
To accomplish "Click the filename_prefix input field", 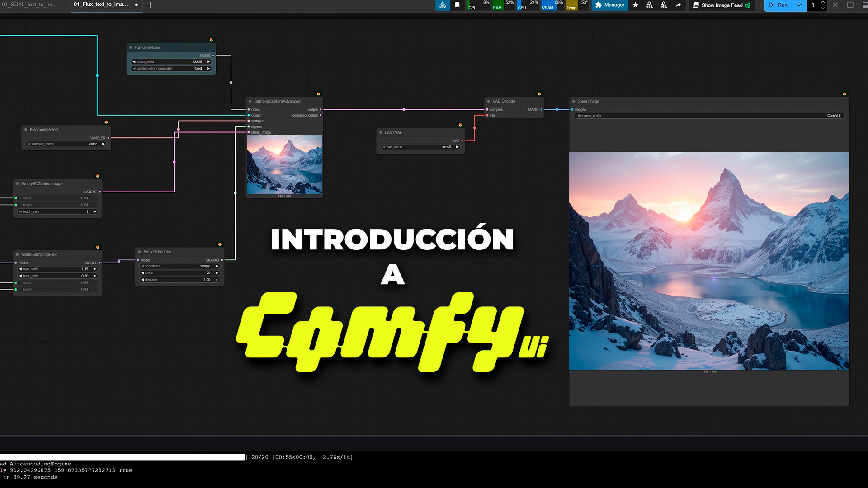I will coord(708,116).
